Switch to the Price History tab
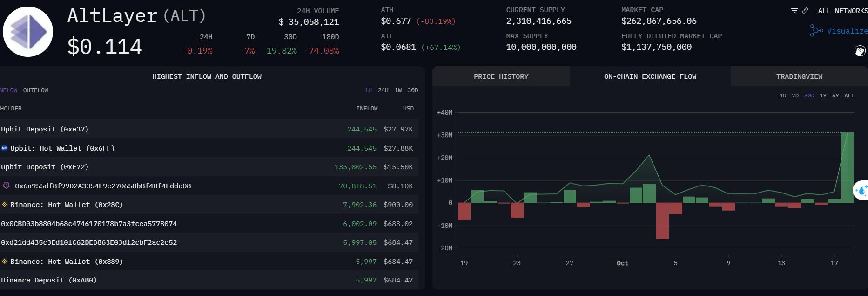 click(501, 76)
